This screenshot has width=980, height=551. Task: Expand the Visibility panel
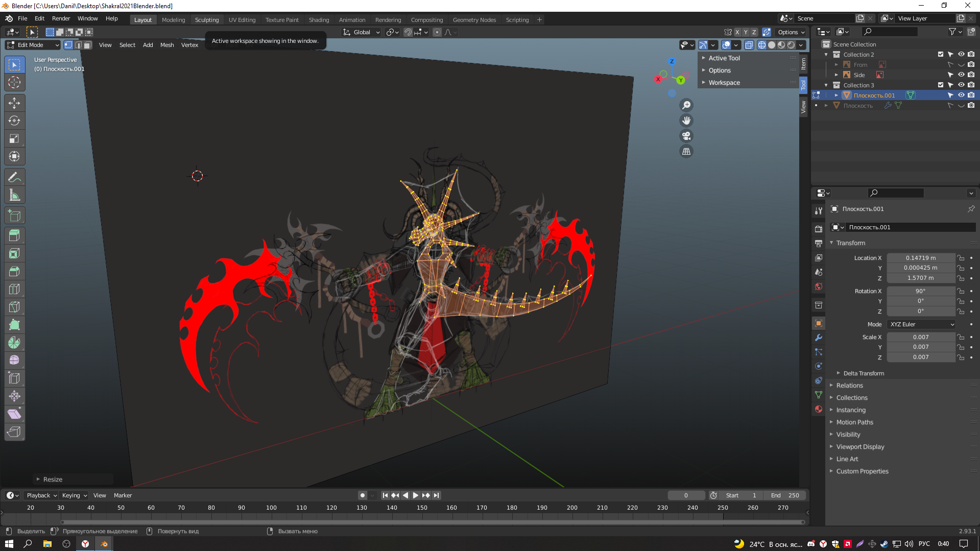(x=848, y=435)
